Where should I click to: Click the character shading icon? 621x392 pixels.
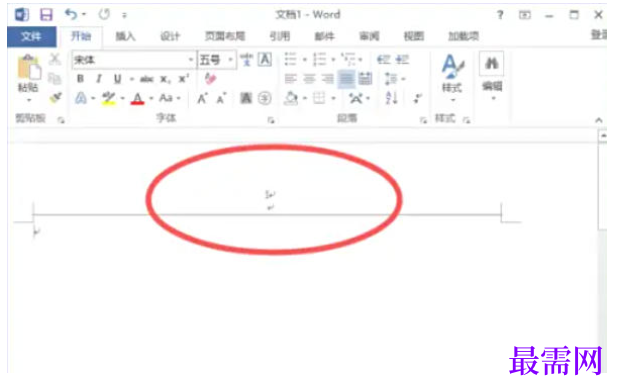point(246,98)
